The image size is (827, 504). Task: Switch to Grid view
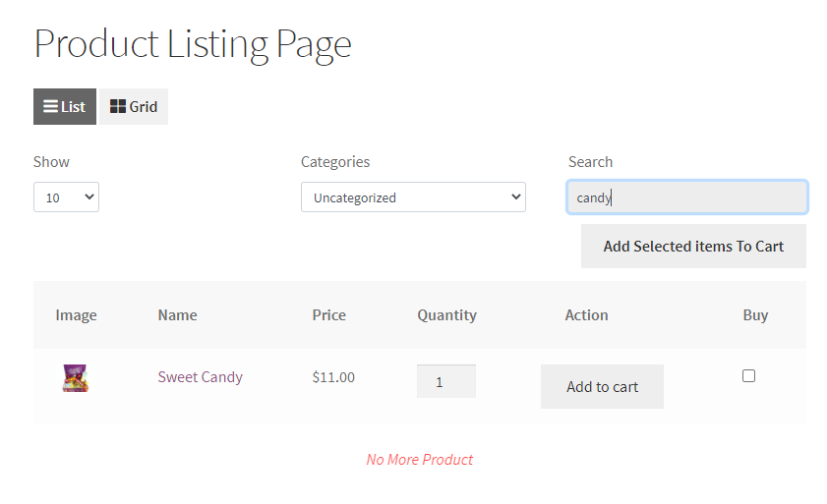point(134,107)
